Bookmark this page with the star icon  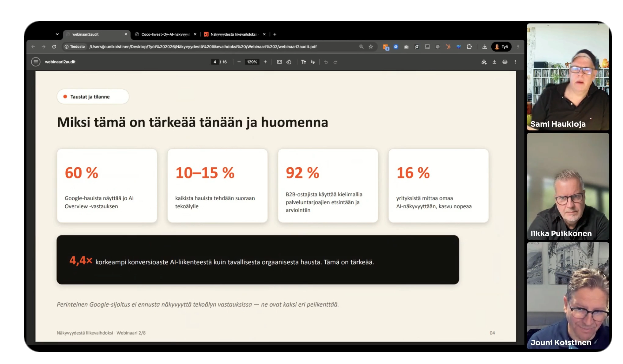(371, 47)
